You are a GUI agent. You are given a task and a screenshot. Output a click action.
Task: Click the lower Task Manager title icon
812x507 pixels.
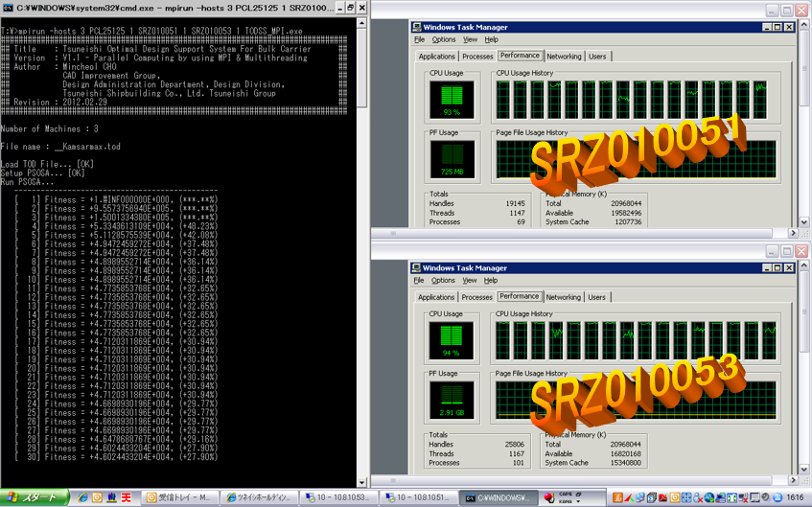tap(417, 268)
